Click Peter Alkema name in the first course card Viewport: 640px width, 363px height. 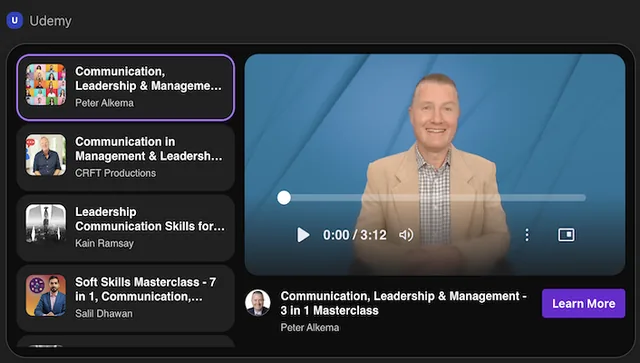104,103
